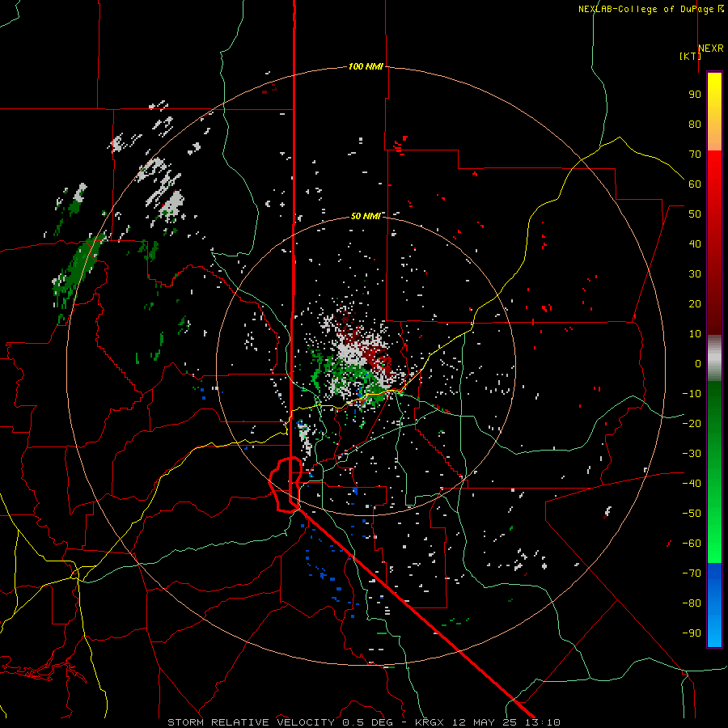728x728 pixels.
Task: Click the 30 value on the velocity scale
Action: coord(695,274)
